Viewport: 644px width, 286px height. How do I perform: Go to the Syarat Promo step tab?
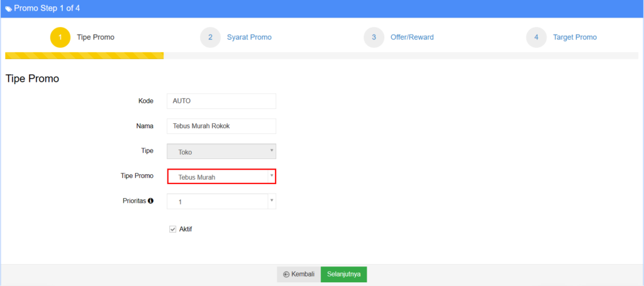click(x=249, y=37)
